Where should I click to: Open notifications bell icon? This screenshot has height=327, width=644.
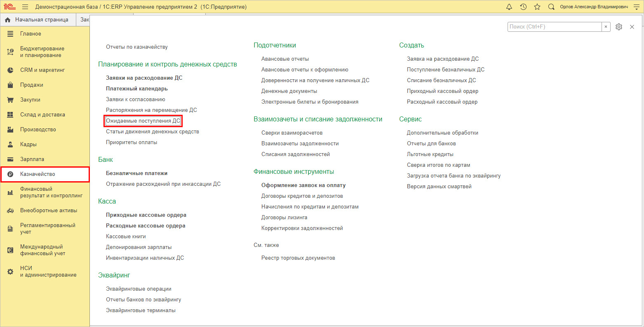[509, 7]
